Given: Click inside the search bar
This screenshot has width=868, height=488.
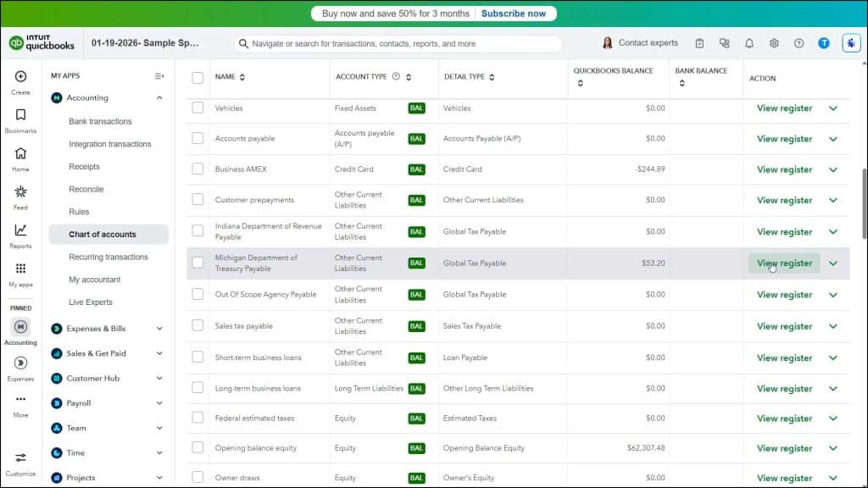Looking at the screenshot, I should (398, 43).
